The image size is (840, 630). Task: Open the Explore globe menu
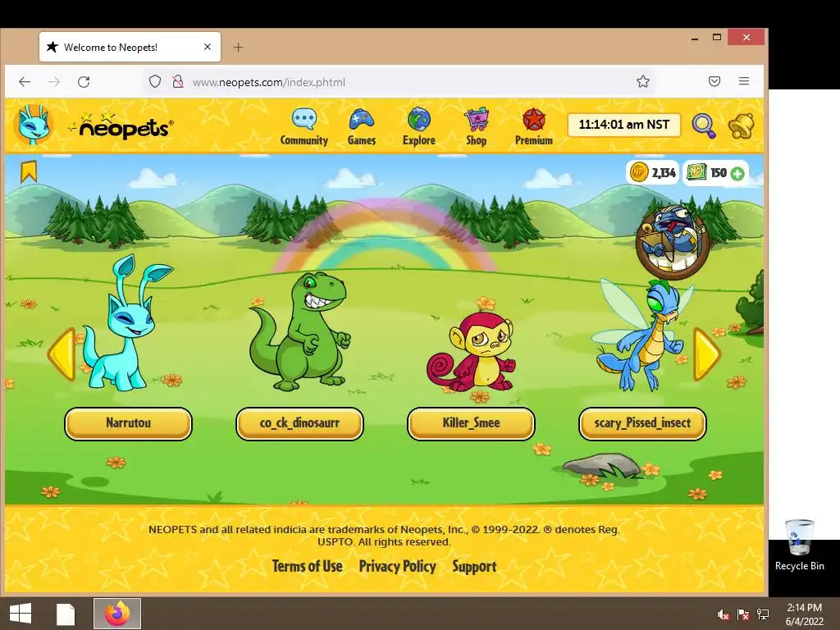coord(419,126)
